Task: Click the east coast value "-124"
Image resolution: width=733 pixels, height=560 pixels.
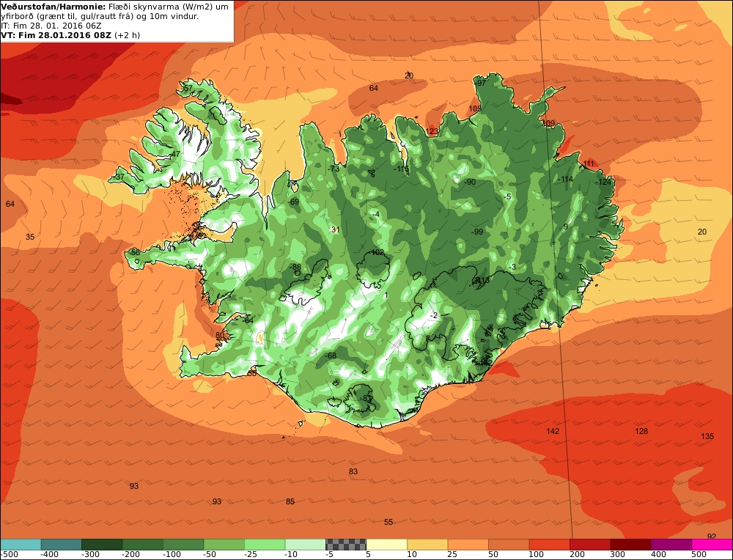Action: pos(604,182)
